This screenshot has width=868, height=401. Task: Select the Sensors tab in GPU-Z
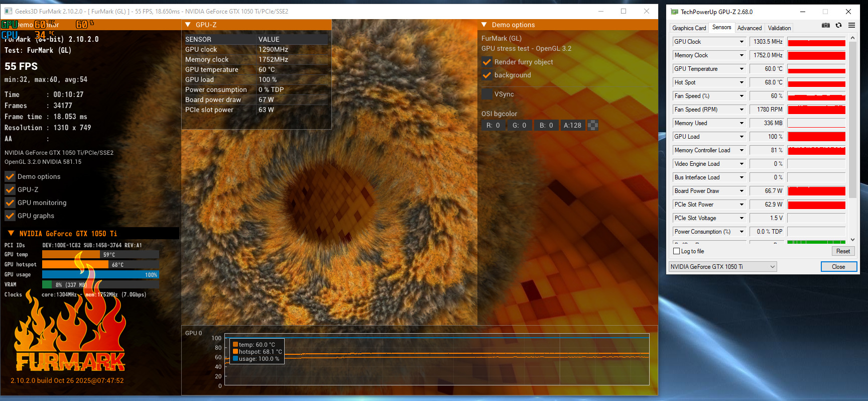[x=721, y=28]
